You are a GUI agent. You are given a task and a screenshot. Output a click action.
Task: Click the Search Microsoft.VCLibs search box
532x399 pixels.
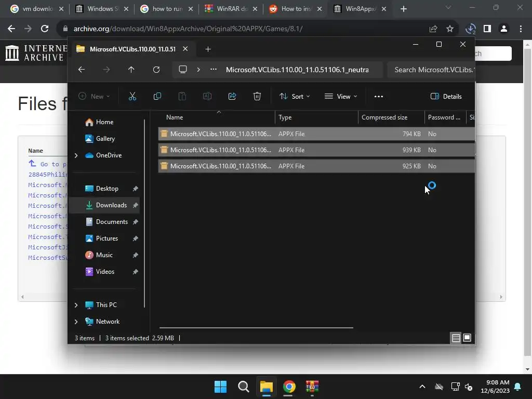click(x=431, y=70)
